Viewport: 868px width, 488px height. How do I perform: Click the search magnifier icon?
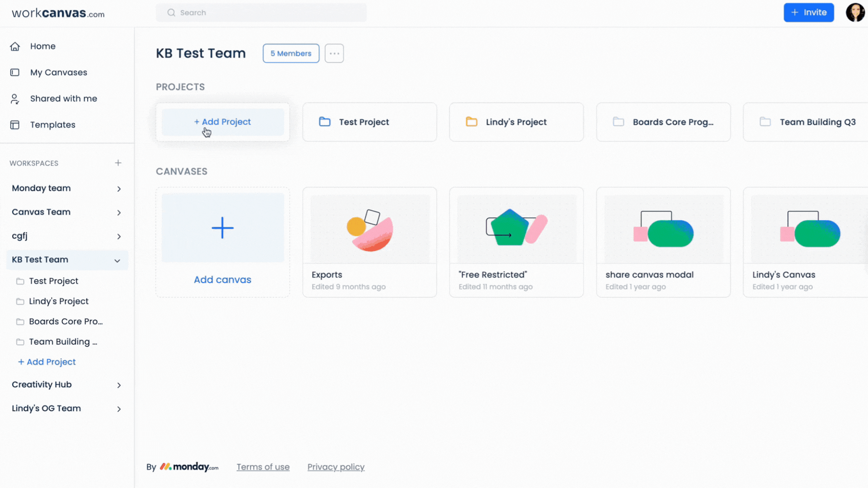click(171, 13)
